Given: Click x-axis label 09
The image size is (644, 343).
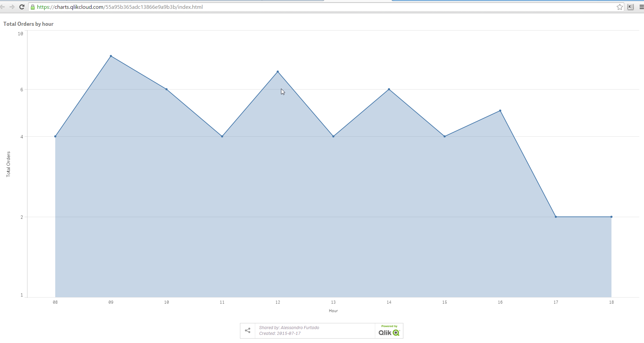Looking at the screenshot, I should 111,302.
